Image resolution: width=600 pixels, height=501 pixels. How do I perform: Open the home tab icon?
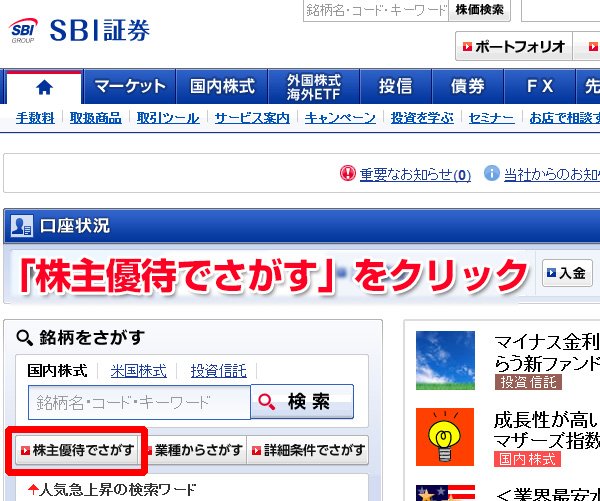click(44, 87)
